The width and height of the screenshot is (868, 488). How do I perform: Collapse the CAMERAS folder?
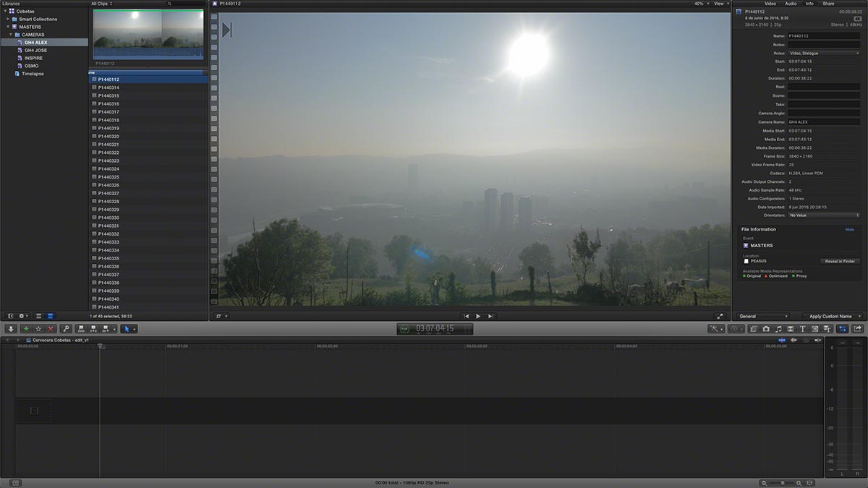point(11,35)
